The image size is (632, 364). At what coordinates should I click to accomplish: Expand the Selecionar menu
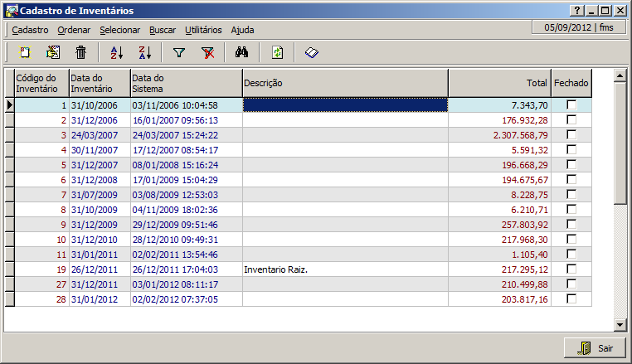(119, 30)
